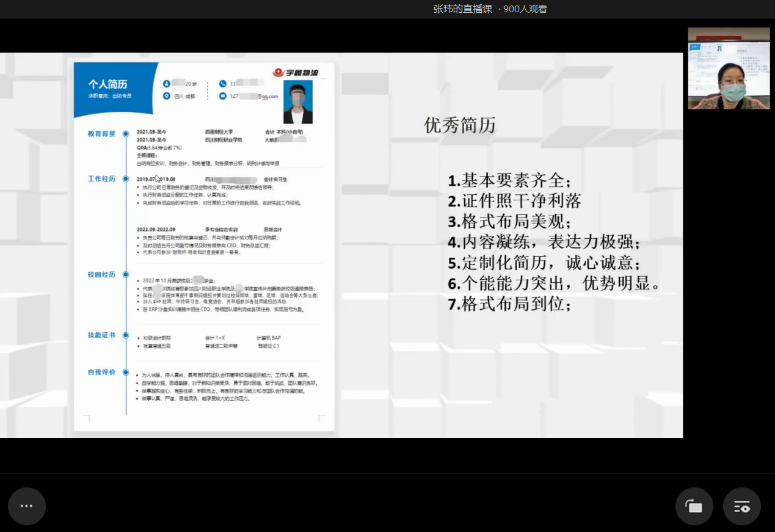Click the screen switch layout icon

point(694,506)
